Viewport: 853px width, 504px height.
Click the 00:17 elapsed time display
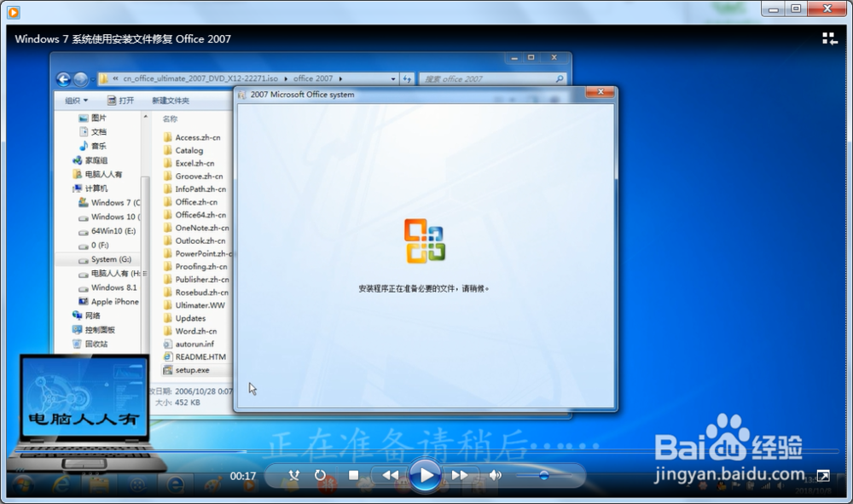click(242, 476)
